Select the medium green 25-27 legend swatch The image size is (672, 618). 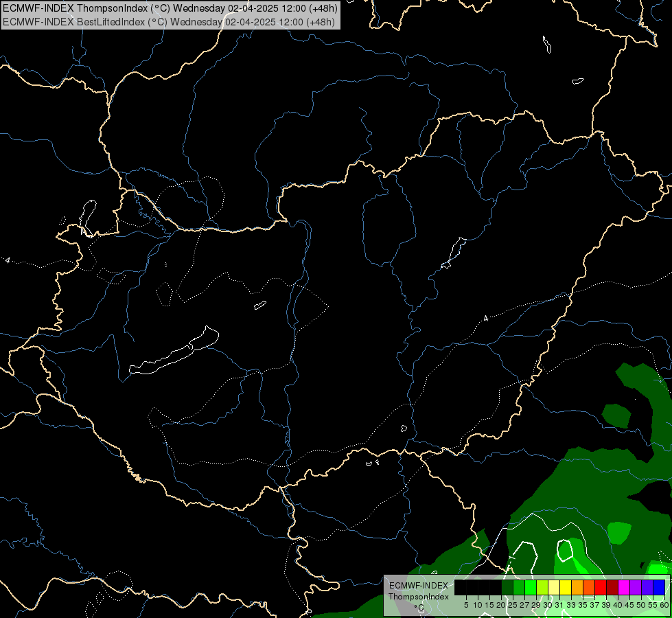click(x=519, y=587)
